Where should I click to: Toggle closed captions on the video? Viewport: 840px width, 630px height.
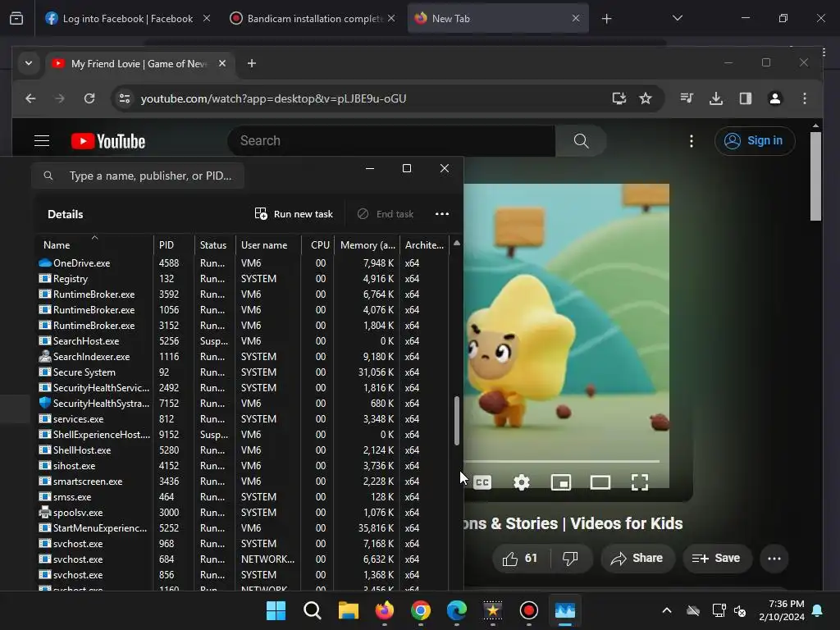click(482, 482)
